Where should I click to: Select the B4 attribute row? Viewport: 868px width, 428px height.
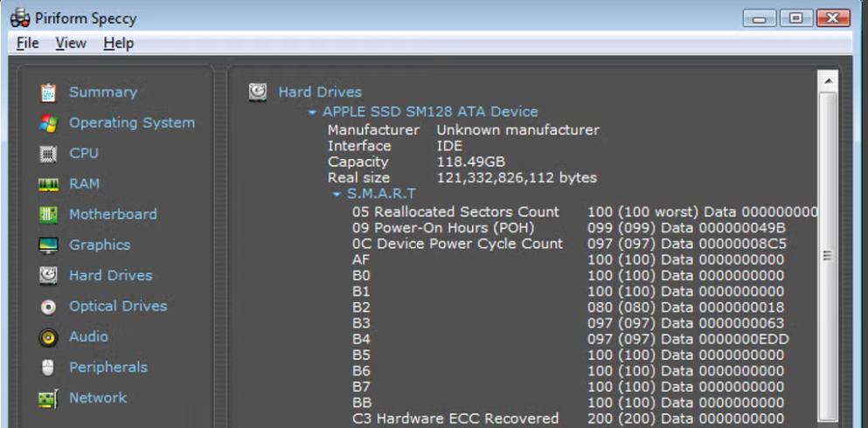coord(571,339)
